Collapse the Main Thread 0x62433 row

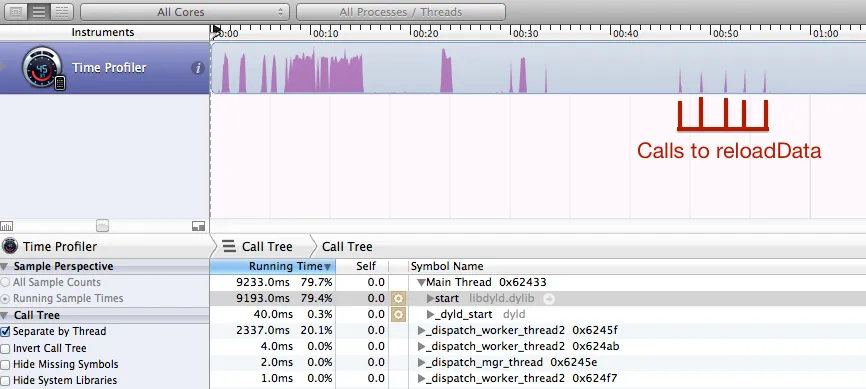421,282
